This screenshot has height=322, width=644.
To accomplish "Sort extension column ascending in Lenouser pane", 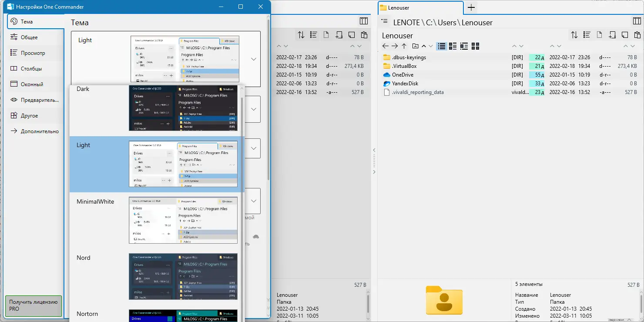I will coord(515,46).
